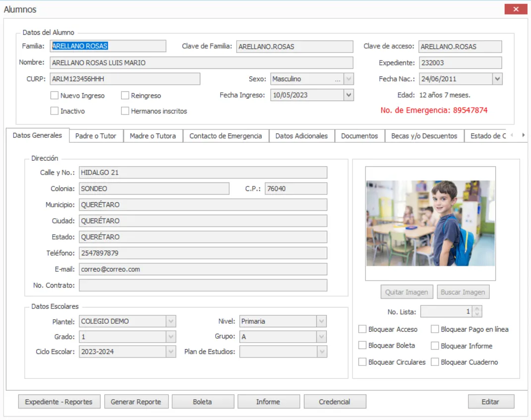Go to the Becas y/o Descuentos tab

424,136
